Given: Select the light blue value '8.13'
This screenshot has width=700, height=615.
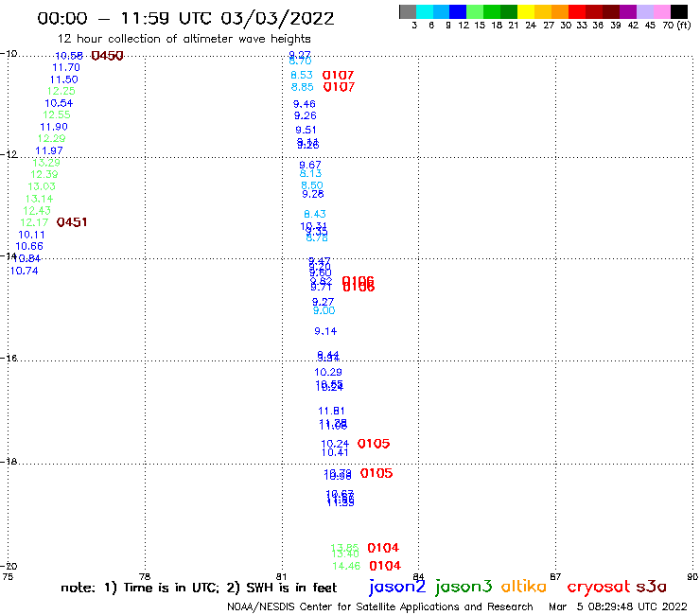Looking at the screenshot, I should (310, 174).
